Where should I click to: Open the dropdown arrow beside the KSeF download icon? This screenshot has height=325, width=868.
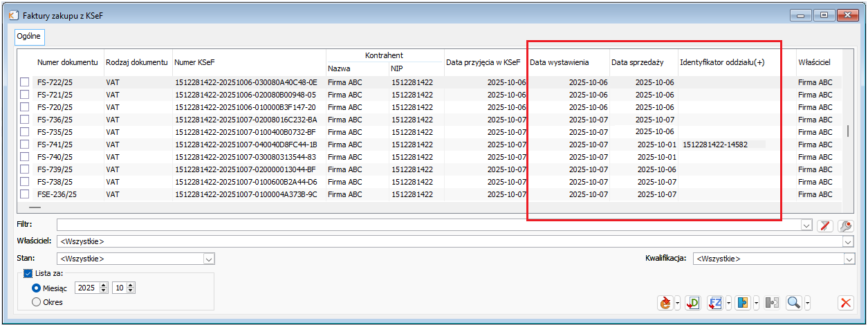(x=678, y=303)
